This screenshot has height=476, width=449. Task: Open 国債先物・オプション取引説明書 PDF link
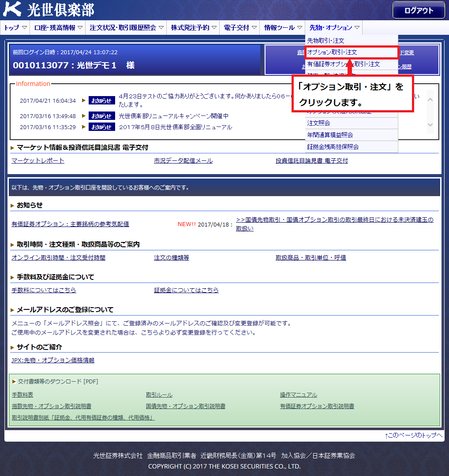point(186,406)
